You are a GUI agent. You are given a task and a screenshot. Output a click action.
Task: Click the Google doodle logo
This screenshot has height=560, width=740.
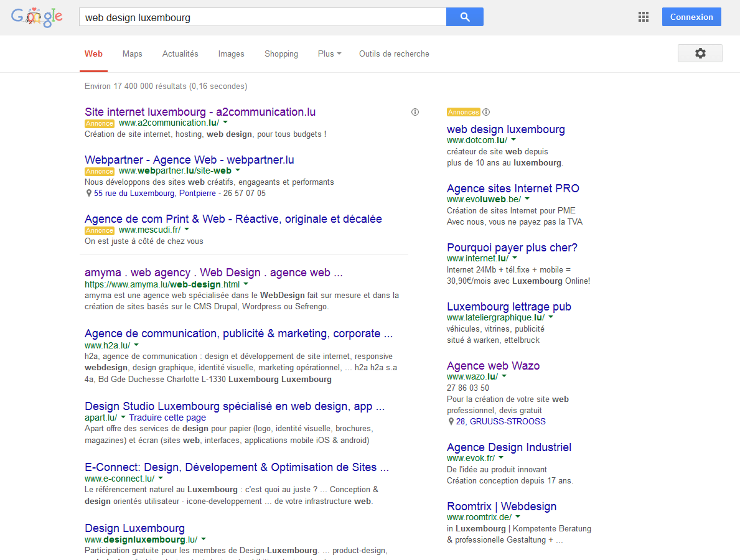click(x=37, y=17)
